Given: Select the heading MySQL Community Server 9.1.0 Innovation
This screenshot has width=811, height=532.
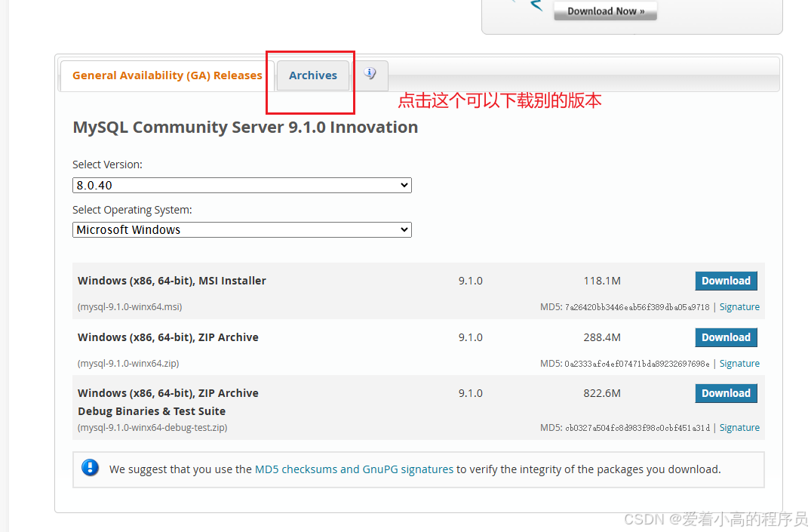Looking at the screenshot, I should click(245, 128).
